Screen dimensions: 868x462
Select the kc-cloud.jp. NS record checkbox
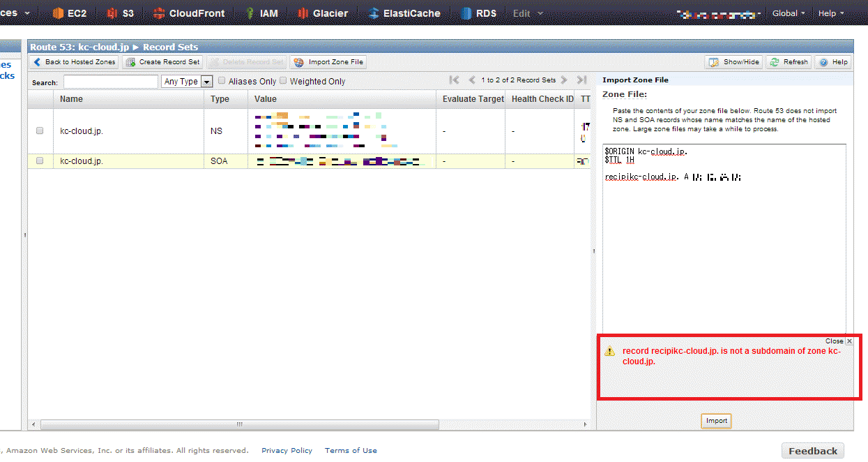pos(40,131)
